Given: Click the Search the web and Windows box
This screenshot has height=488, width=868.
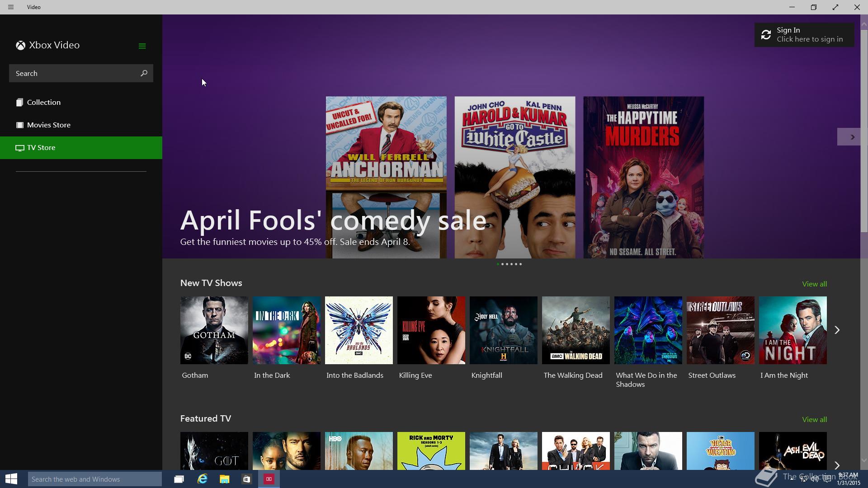Looking at the screenshot, I should [x=95, y=479].
